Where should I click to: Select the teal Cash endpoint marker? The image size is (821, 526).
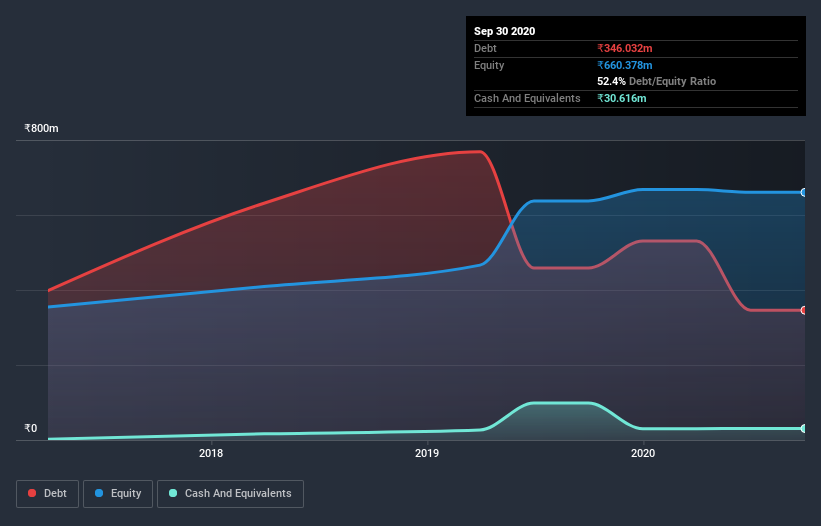coord(803,429)
